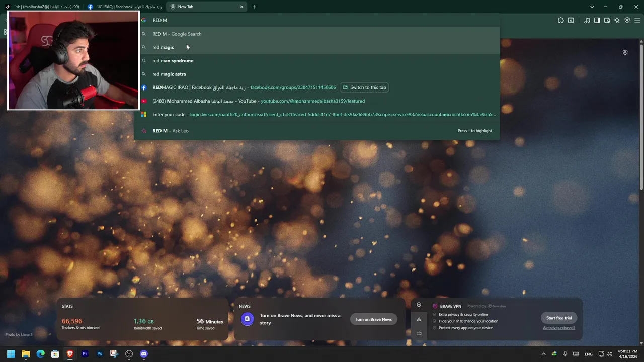Click the webcam overlay thumbnail

(73, 60)
